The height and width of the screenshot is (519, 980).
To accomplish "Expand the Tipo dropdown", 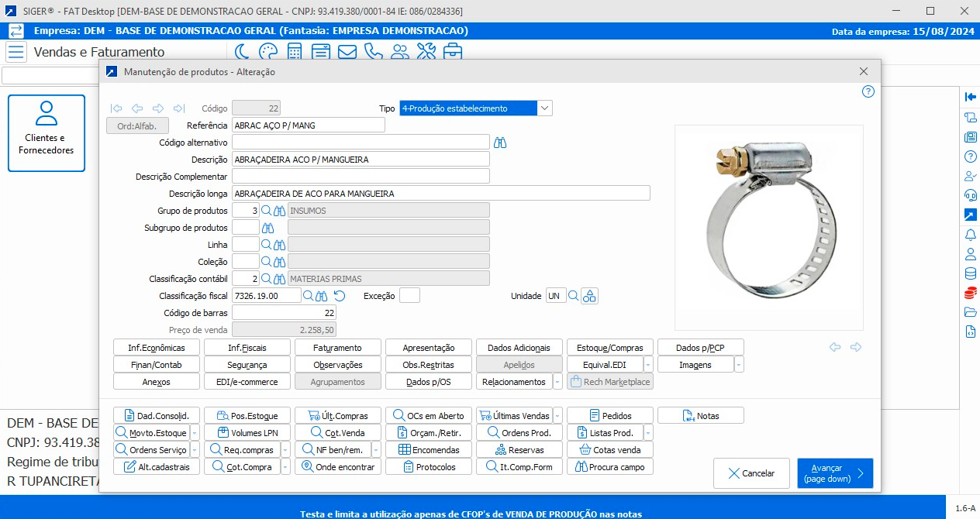I will 544,108.
